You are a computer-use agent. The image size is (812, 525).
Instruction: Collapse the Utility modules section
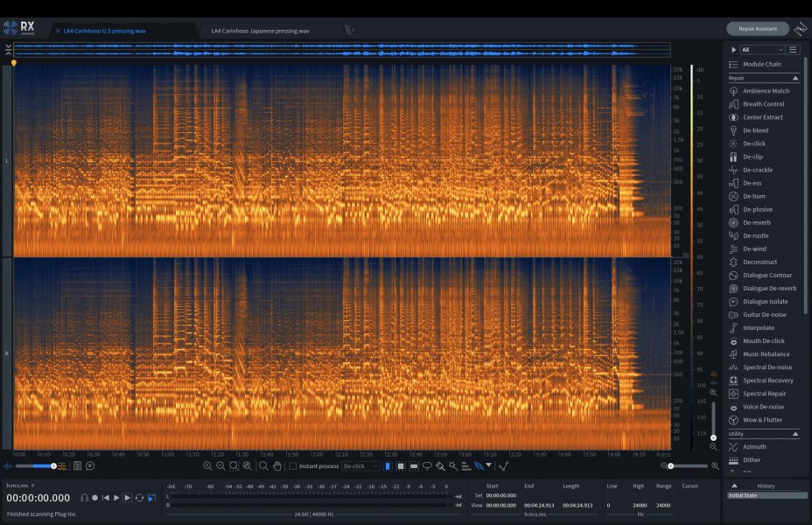click(795, 434)
